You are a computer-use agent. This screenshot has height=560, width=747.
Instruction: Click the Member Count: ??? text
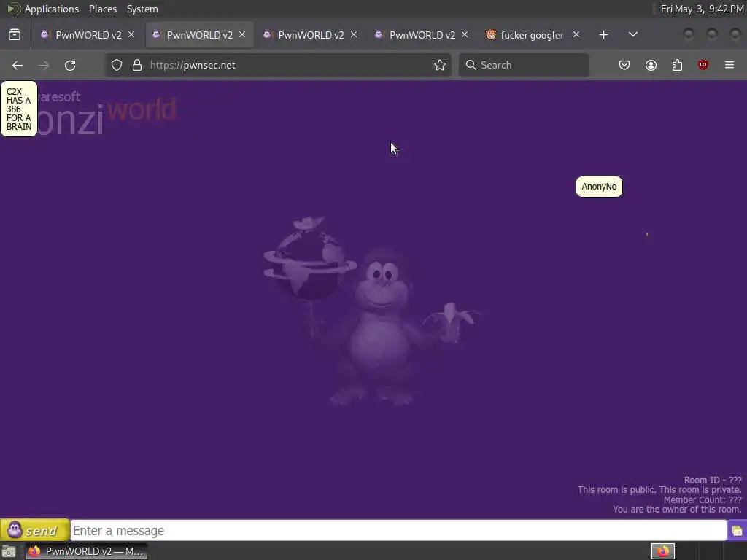pyautogui.click(x=703, y=499)
